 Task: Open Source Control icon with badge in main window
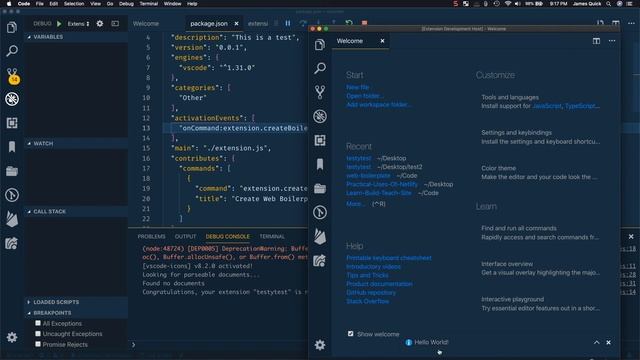pyautogui.click(x=13, y=76)
